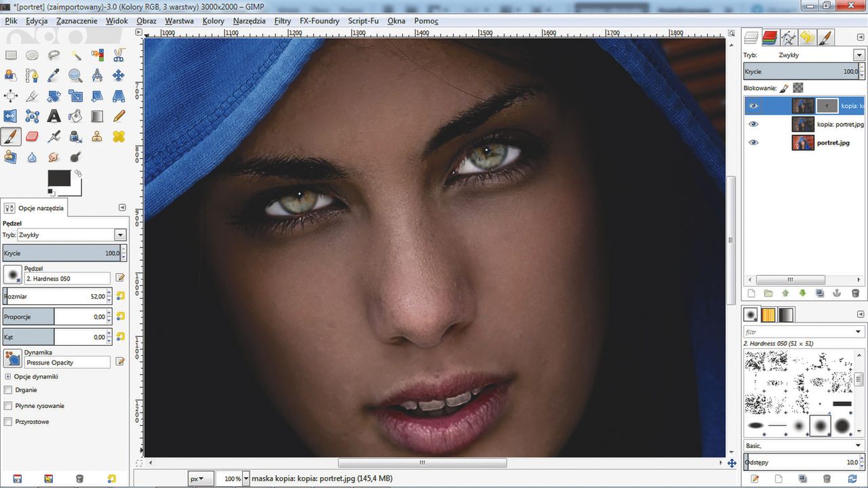
Task: Select the Flip tool
Action: pyautogui.click(x=11, y=116)
